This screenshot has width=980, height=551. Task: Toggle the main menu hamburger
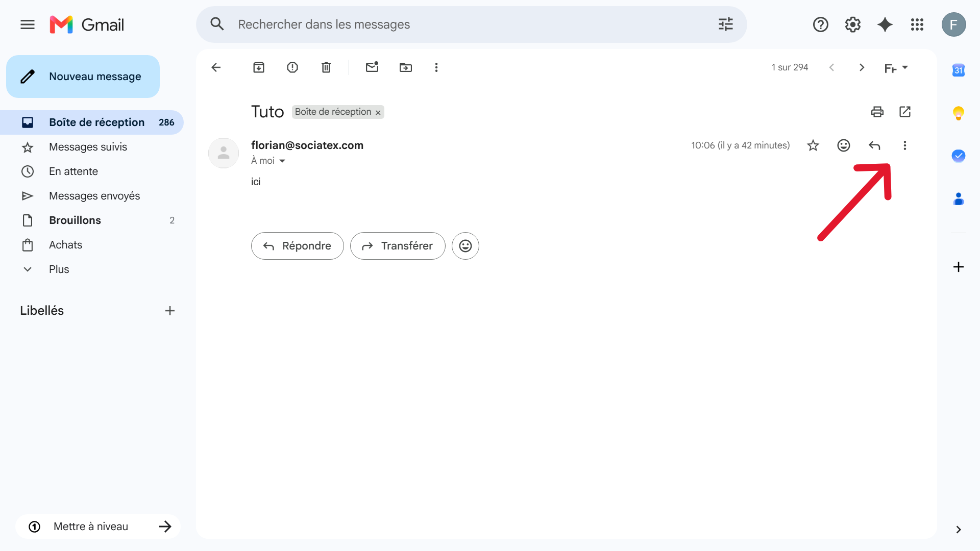point(28,24)
